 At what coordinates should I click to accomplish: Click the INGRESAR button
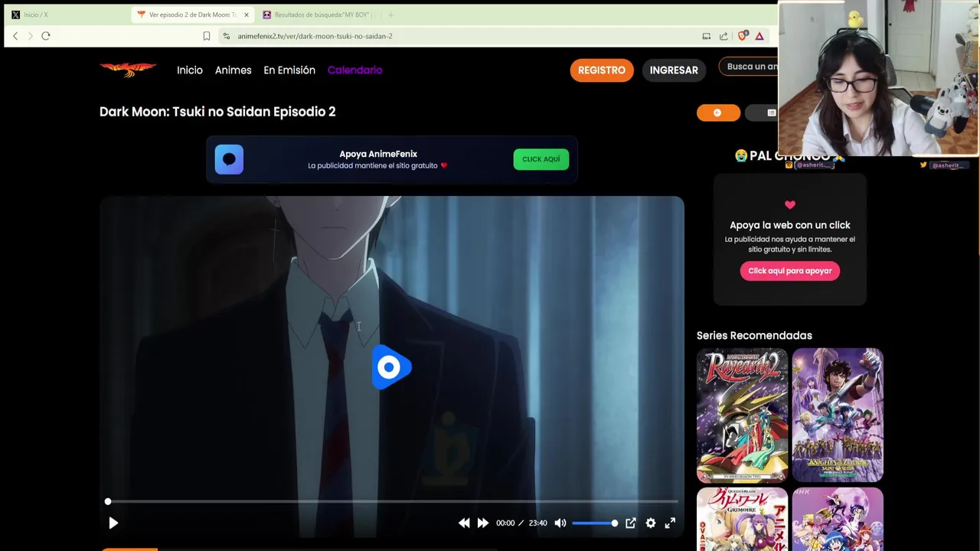(674, 70)
